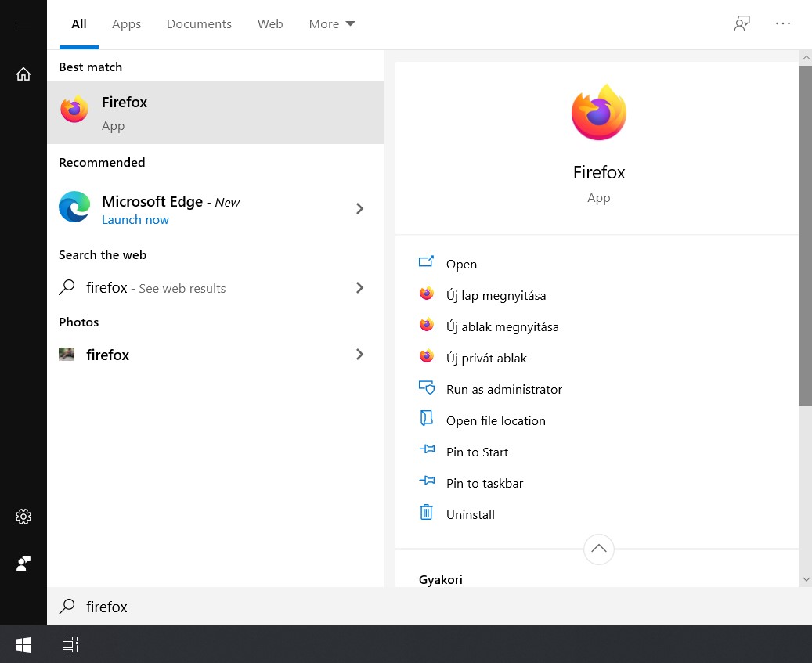Open the Settings gear icon
This screenshot has width=812, height=663.
point(23,517)
